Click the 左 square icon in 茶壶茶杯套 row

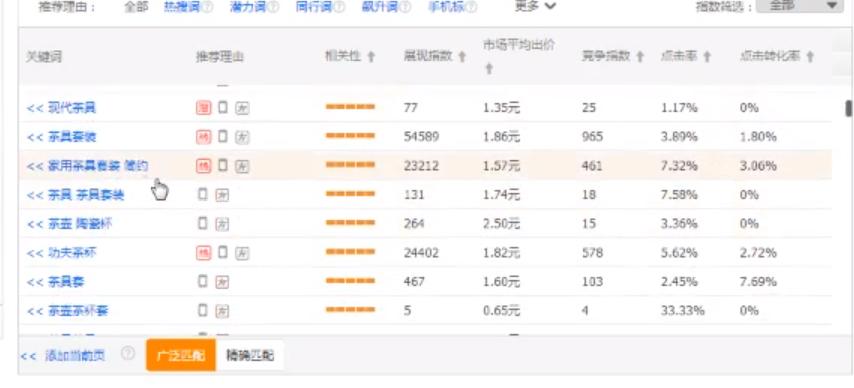click(x=222, y=311)
